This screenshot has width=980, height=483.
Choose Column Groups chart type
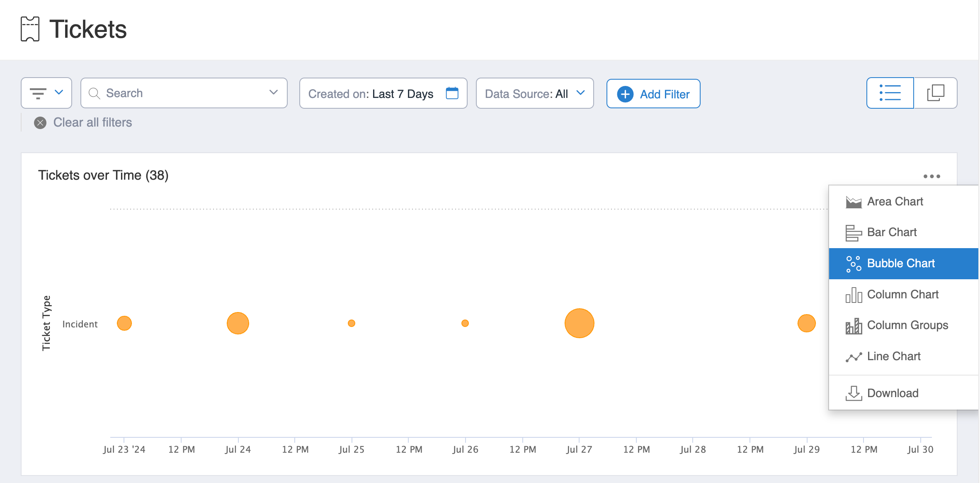pyautogui.click(x=907, y=325)
